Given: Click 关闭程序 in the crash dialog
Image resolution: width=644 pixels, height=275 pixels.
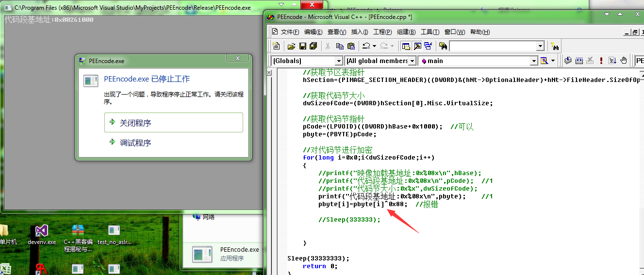Looking at the screenshot, I should pos(174,123).
